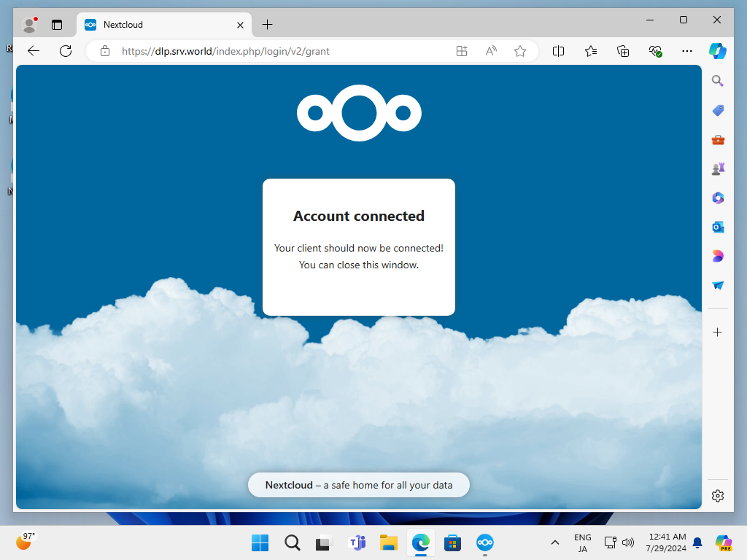Open a new tab with plus button
747x560 pixels.
pyautogui.click(x=267, y=25)
